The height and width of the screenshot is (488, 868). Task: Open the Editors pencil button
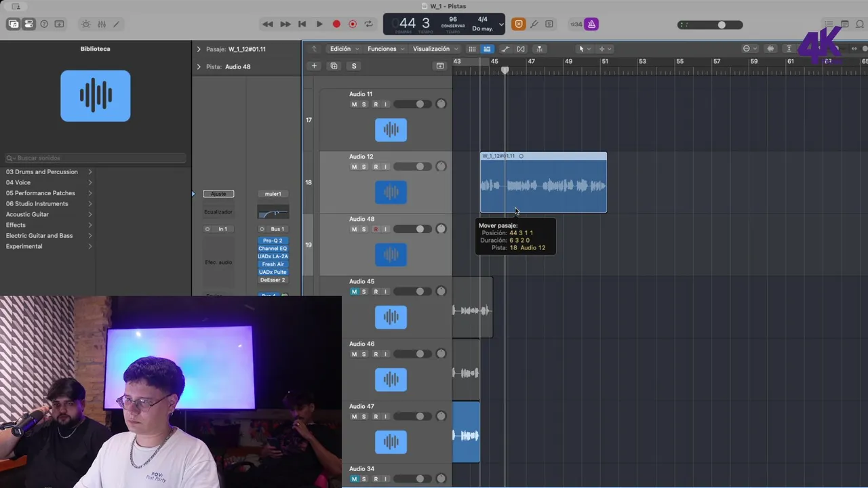pos(116,24)
